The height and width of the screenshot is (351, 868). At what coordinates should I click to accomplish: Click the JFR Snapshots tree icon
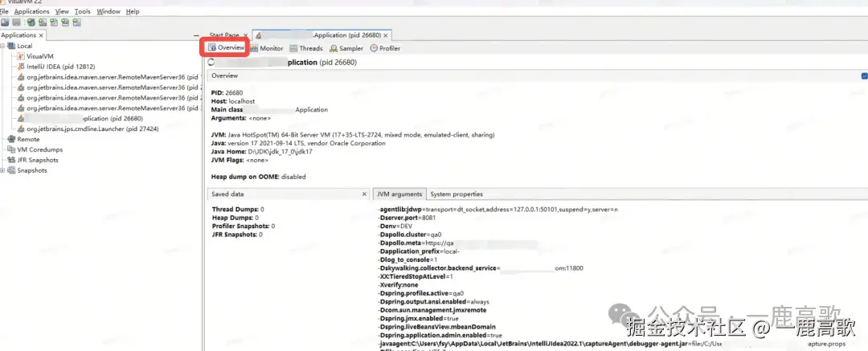(11, 160)
